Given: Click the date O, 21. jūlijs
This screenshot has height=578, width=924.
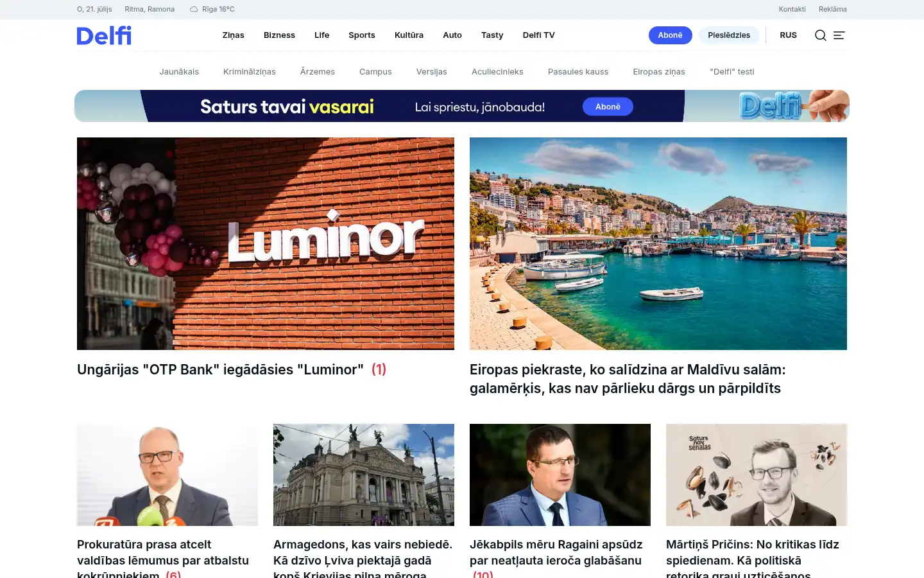Looking at the screenshot, I should pyautogui.click(x=94, y=9).
